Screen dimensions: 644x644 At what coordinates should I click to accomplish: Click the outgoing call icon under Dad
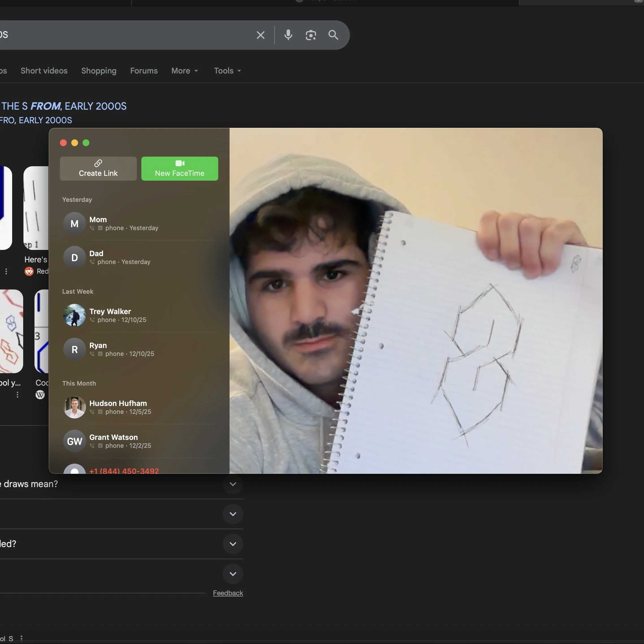[92, 262]
